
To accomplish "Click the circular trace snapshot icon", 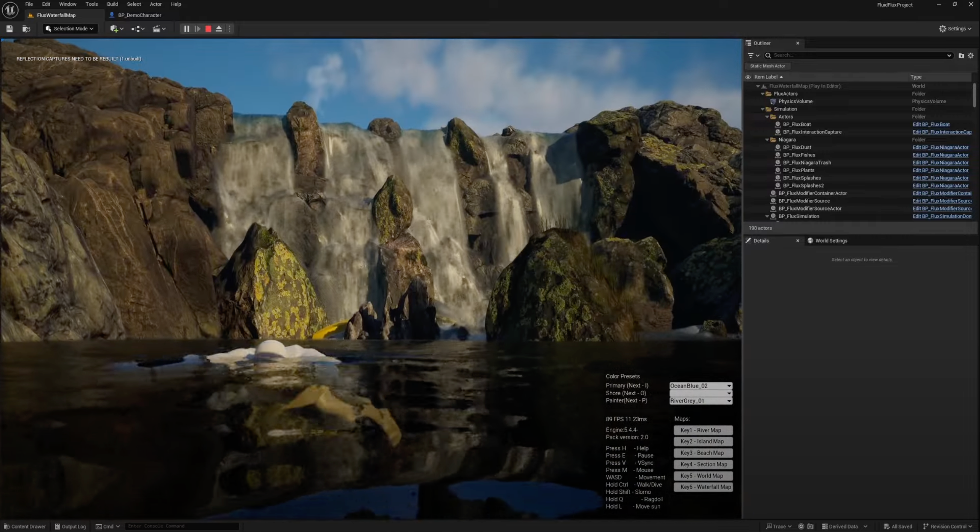I will click(801, 526).
